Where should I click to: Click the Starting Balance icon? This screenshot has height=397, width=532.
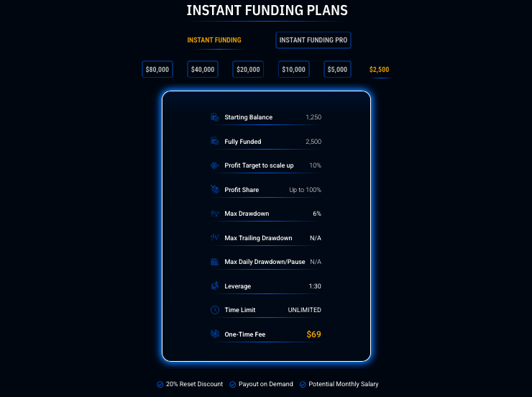click(215, 117)
